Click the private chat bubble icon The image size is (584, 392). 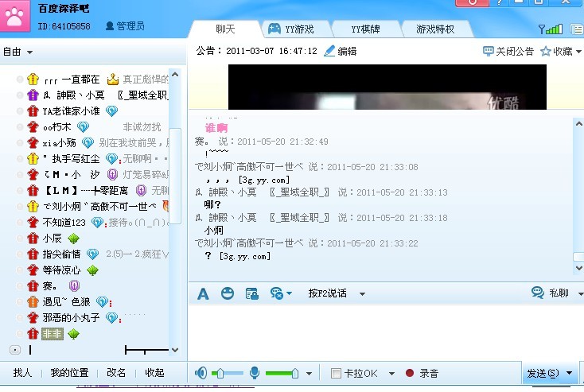pyautogui.click(x=538, y=293)
